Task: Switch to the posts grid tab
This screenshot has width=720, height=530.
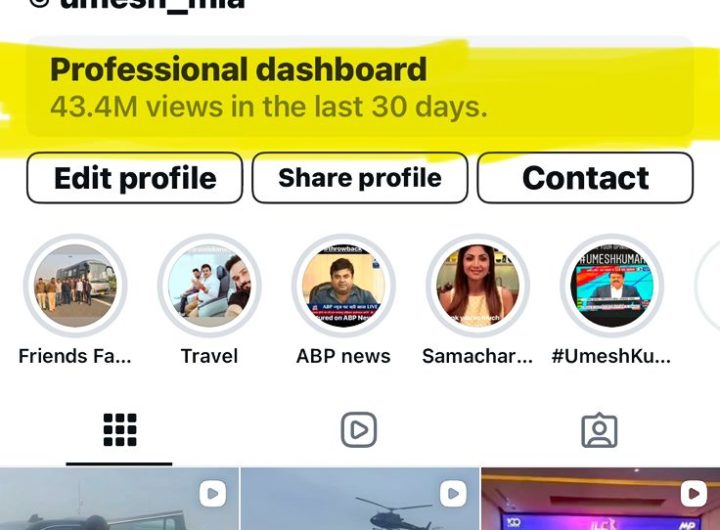Action: point(120,430)
